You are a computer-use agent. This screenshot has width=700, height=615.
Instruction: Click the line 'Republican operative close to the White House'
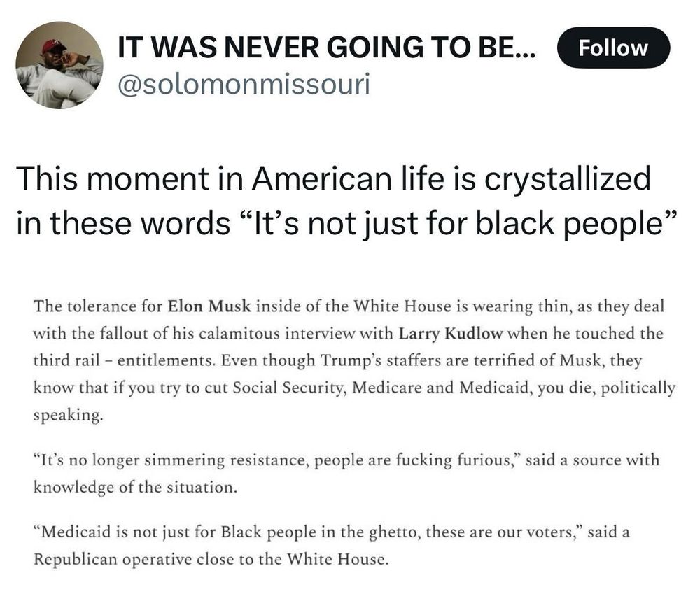(211, 560)
